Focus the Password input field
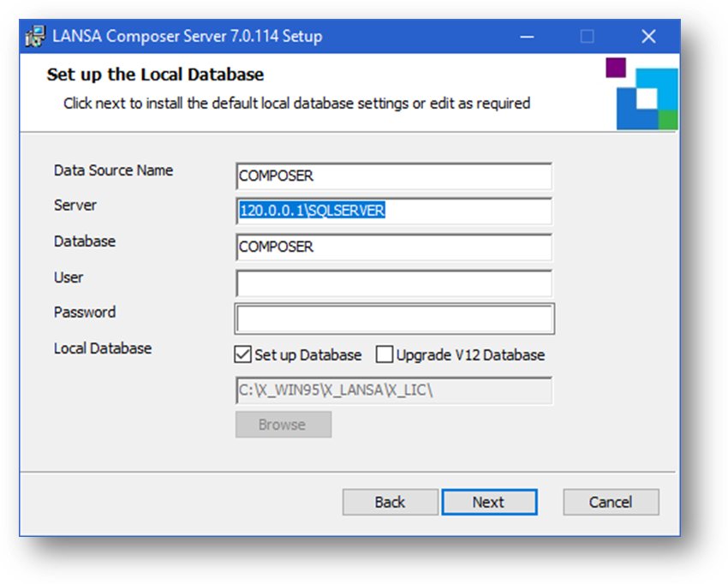Image resolution: width=728 pixels, height=584 pixels. point(395,319)
